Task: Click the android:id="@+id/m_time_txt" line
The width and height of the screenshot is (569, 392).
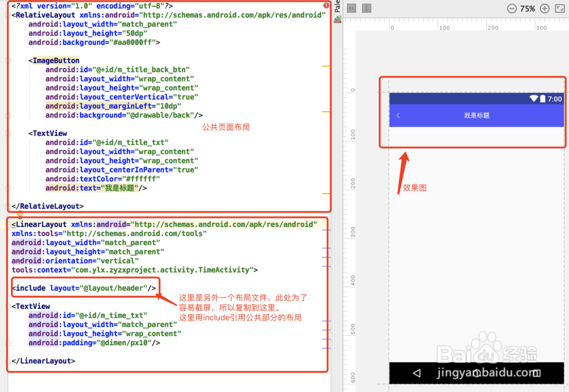Action: click(x=88, y=315)
